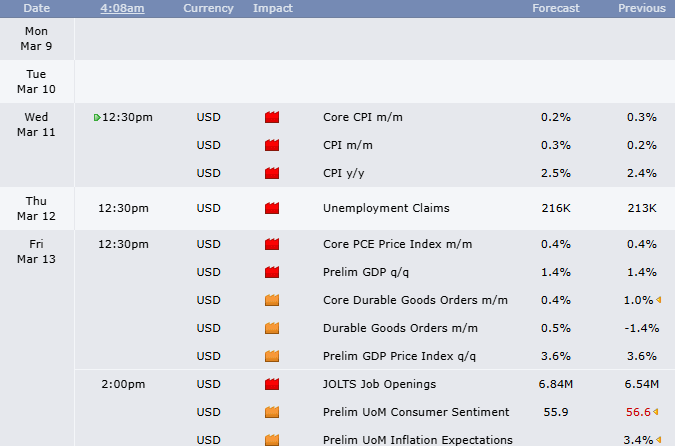675x446 pixels.
Task: Open the Prelim GDP Price Index q/q event
Action: 399,356
